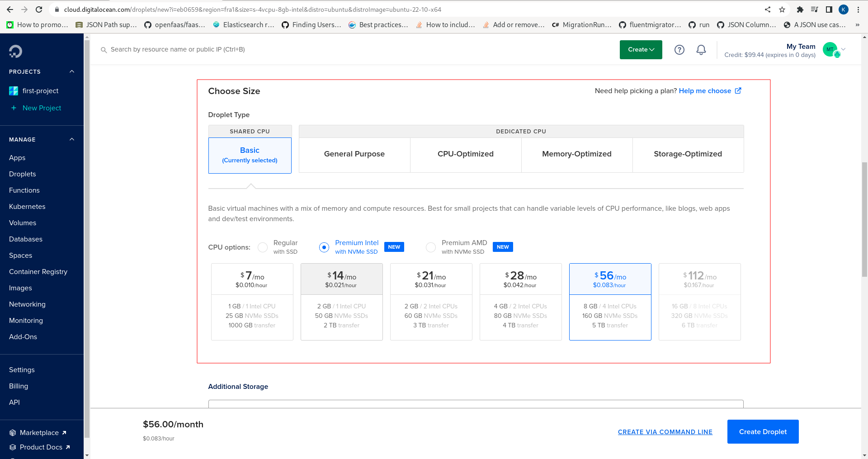Choose the $14/mo droplet plan
The width and height of the screenshot is (868, 459).
click(342, 302)
